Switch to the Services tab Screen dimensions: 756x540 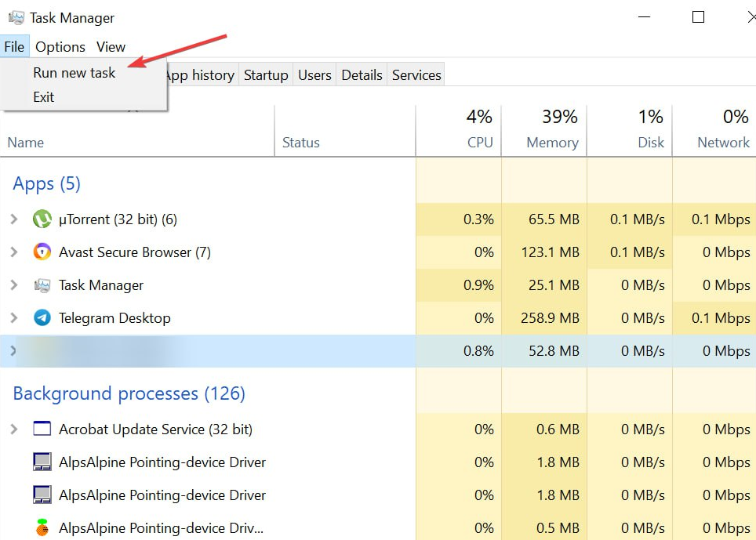tap(416, 75)
